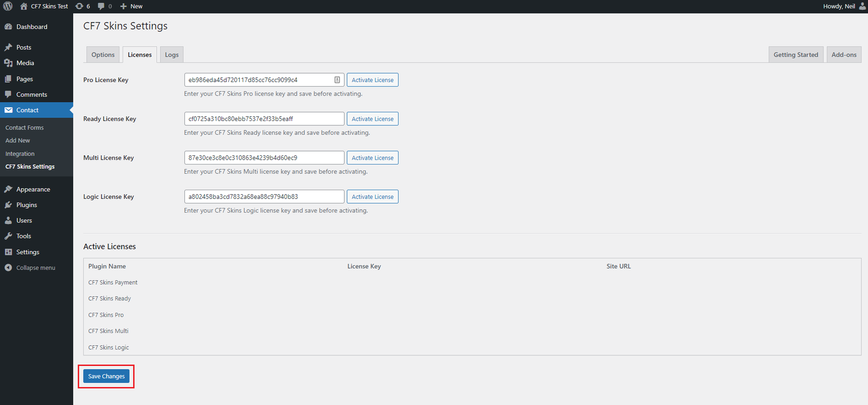868x405 pixels.
Task: Click the WordPress logo icon
Action: click(8, 7)
